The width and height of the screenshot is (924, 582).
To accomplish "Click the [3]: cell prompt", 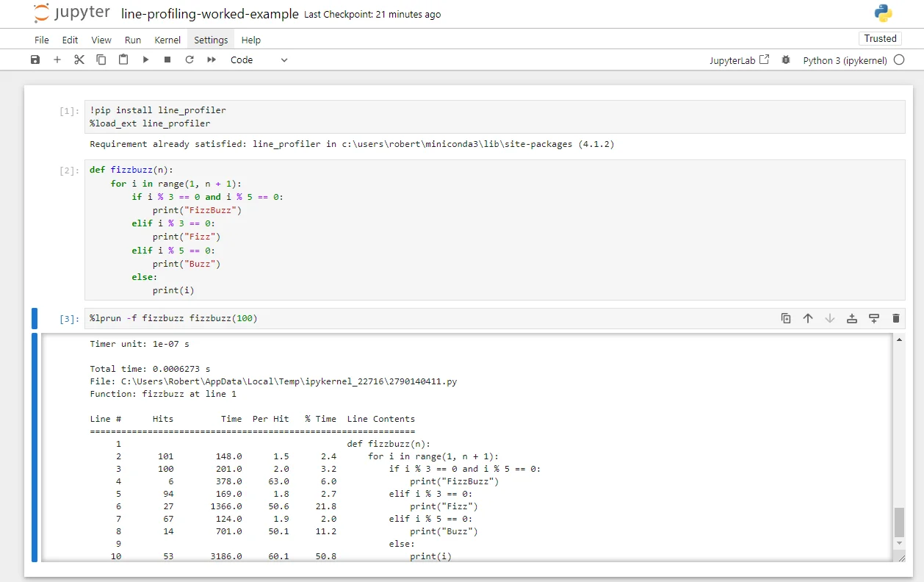I will click(69, 319).
